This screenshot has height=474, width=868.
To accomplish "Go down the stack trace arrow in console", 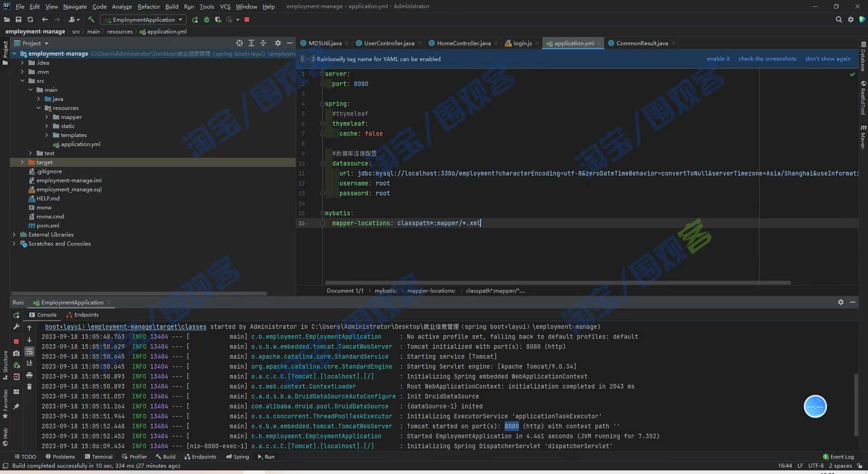I will coord(29,340).
